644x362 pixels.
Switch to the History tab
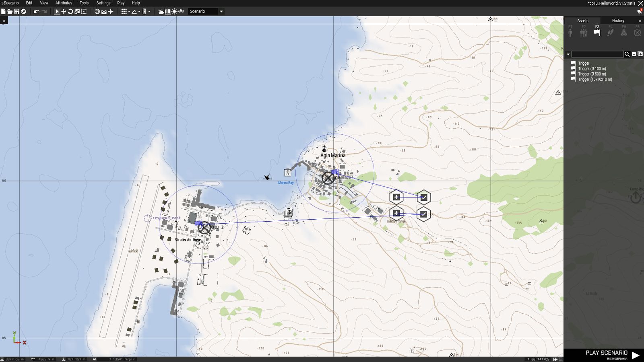point(618,21)
